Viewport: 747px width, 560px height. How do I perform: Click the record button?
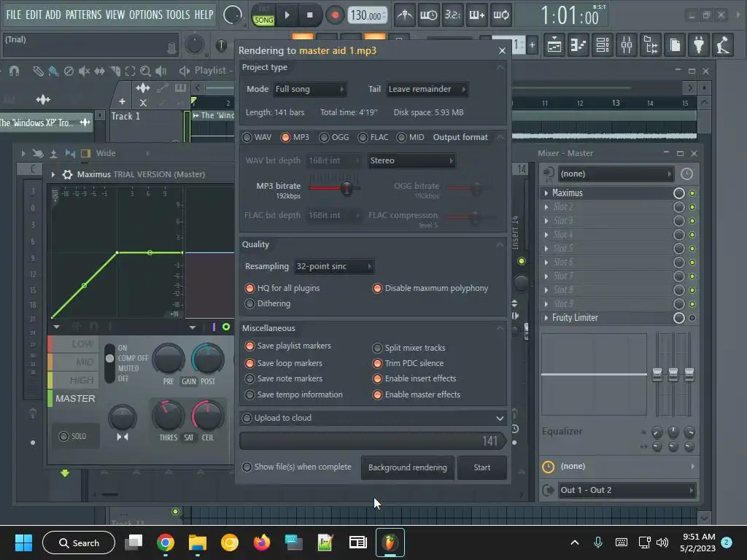point(335,15)
